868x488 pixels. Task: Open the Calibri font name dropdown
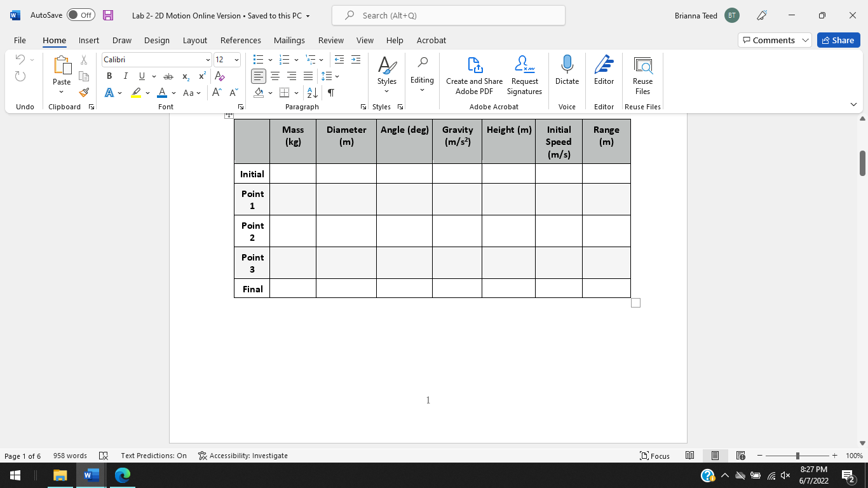tap(208, 60)
